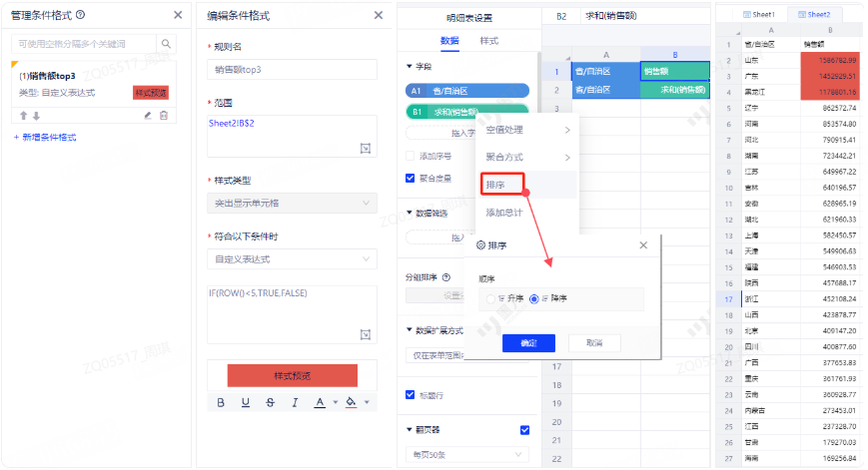
Task: Move the 销售额top3 rule up with the arrow
Action: coord(24,116)
